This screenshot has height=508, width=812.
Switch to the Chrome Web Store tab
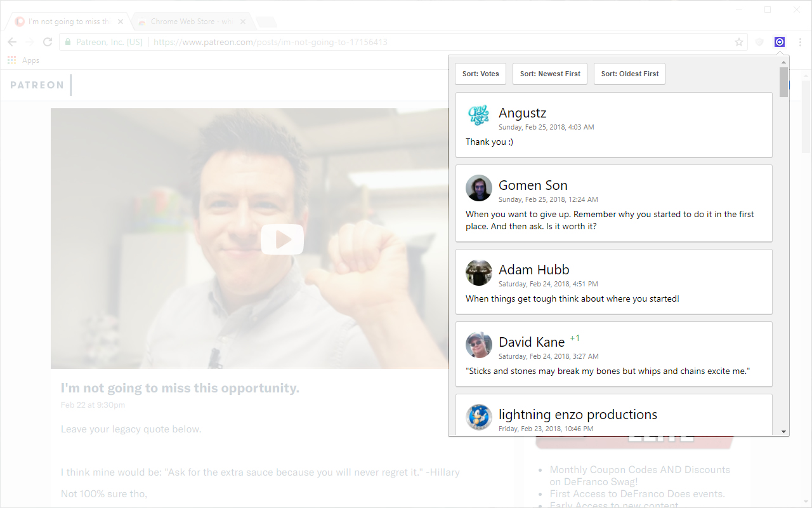coord(192,22)
